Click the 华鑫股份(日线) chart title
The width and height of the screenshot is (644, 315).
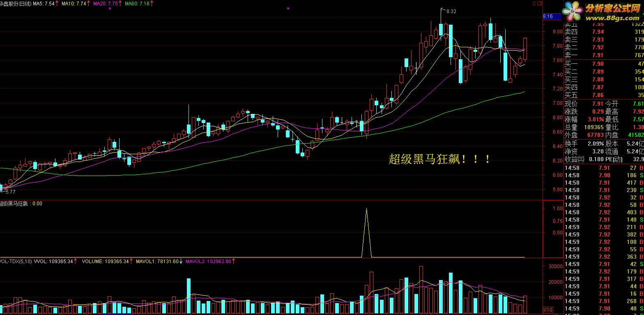tap(16, 3)
